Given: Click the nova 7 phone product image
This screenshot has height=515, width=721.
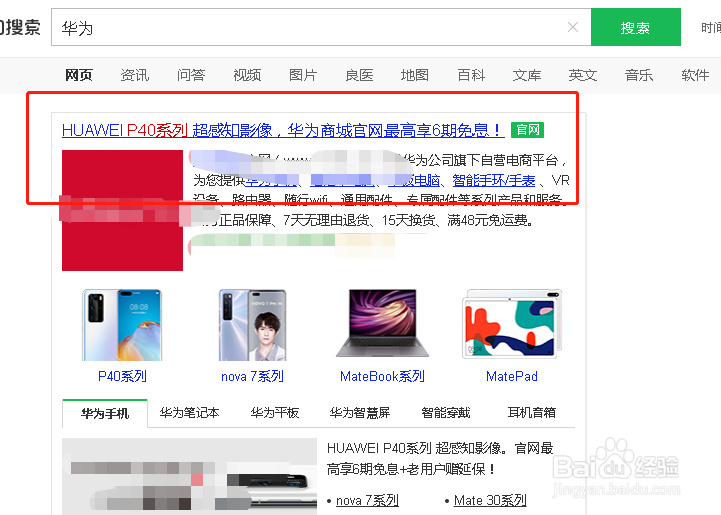Looking at the screenshot, I should 252,325.
